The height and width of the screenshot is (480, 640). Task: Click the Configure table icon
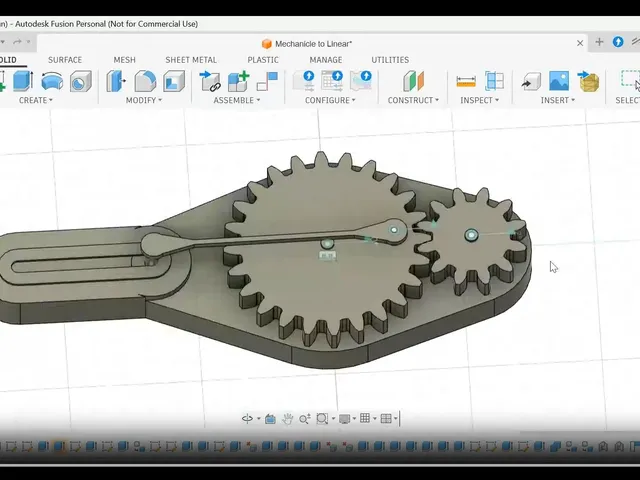[x=332, y=80]
